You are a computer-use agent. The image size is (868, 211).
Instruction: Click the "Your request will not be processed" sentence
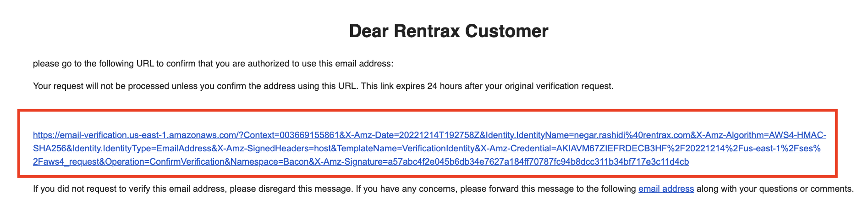tap(196, 86)
